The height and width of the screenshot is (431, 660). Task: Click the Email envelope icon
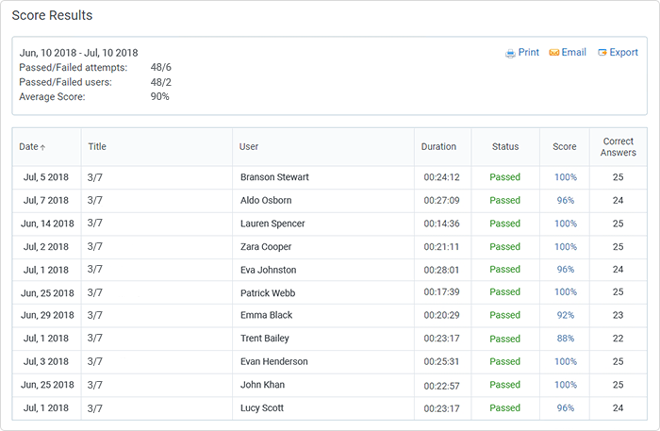553,53
